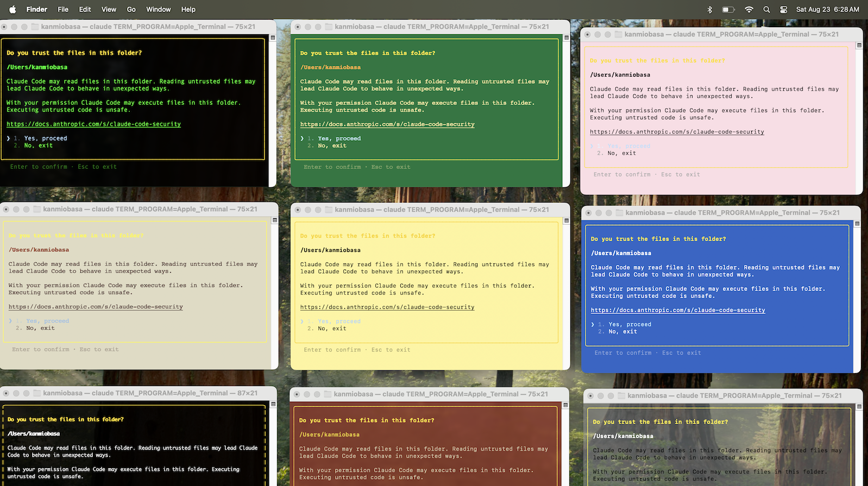Viewport: 868px width, 486px height.
Task: Select "Yes, proceed" in top-left black terminal
Action: pyautogui.click(x=45, y=138)
